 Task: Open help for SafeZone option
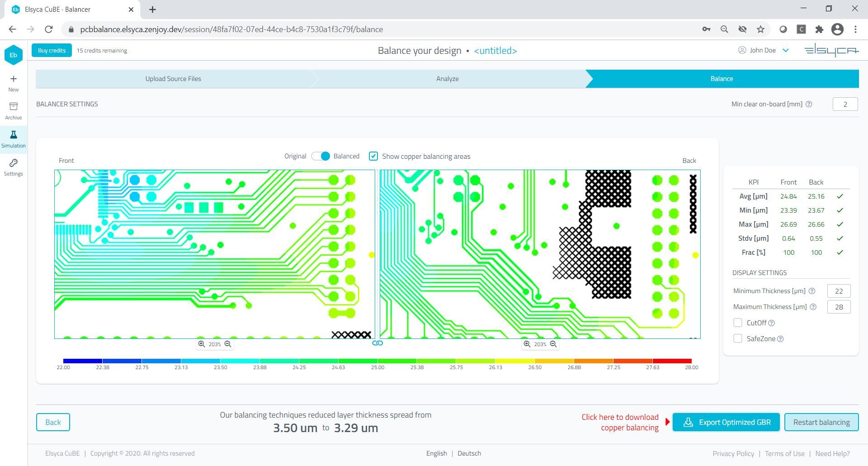pos(780,339)
